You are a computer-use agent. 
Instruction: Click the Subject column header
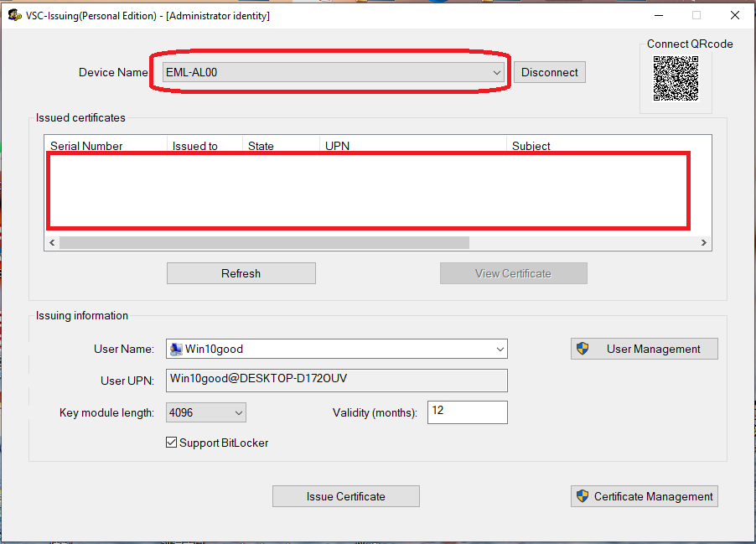coord(531,146)
